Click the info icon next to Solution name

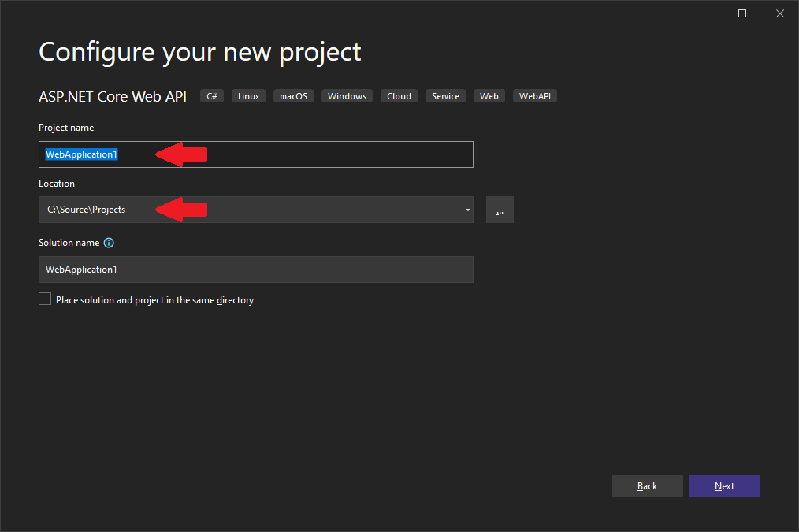click(x=109, y=242)
